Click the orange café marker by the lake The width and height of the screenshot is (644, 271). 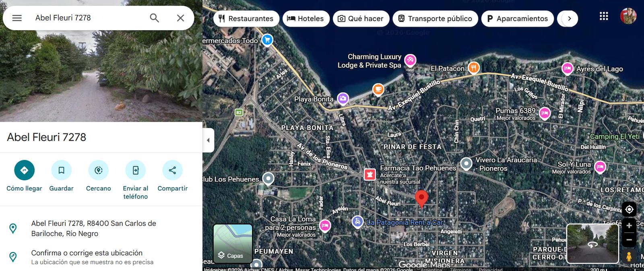point(378,89)
